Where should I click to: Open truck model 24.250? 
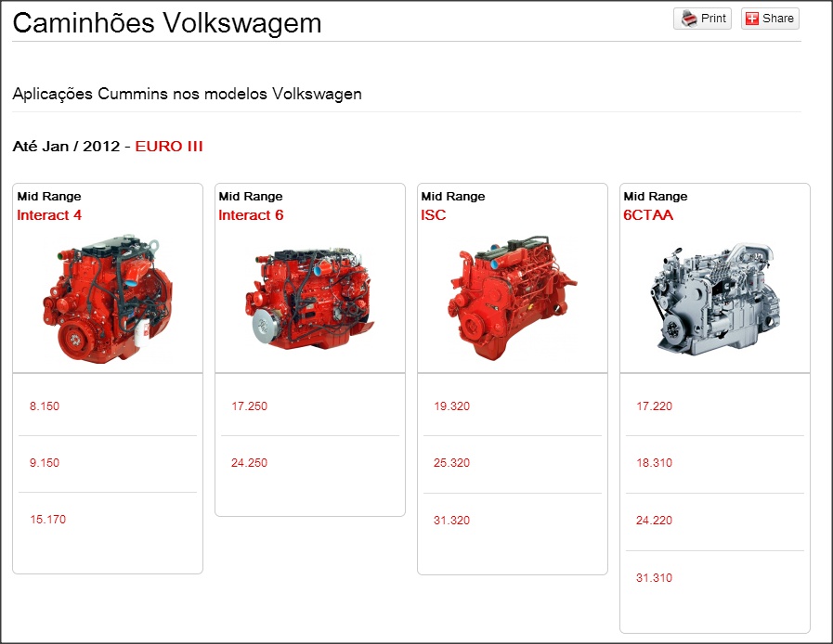[x=249, y=463]
